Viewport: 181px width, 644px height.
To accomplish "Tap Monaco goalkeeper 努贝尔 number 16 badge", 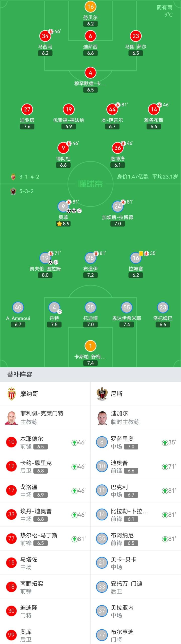I will [x=90, y=7].
